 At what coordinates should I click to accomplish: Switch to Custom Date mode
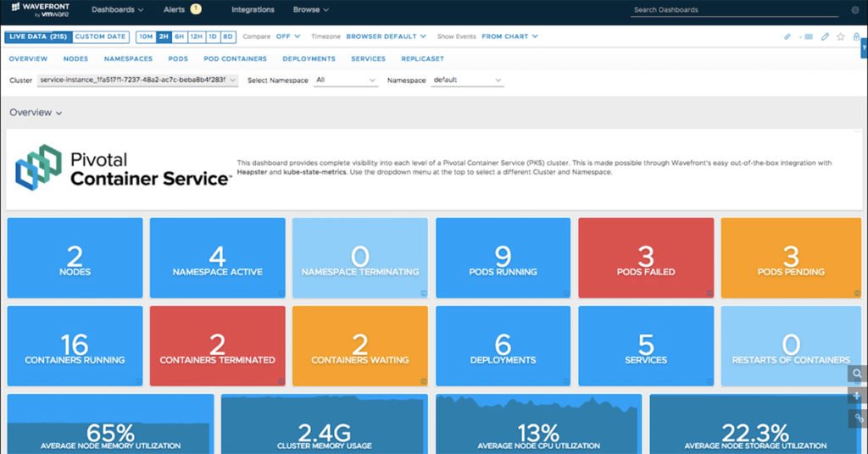[100, 36]
